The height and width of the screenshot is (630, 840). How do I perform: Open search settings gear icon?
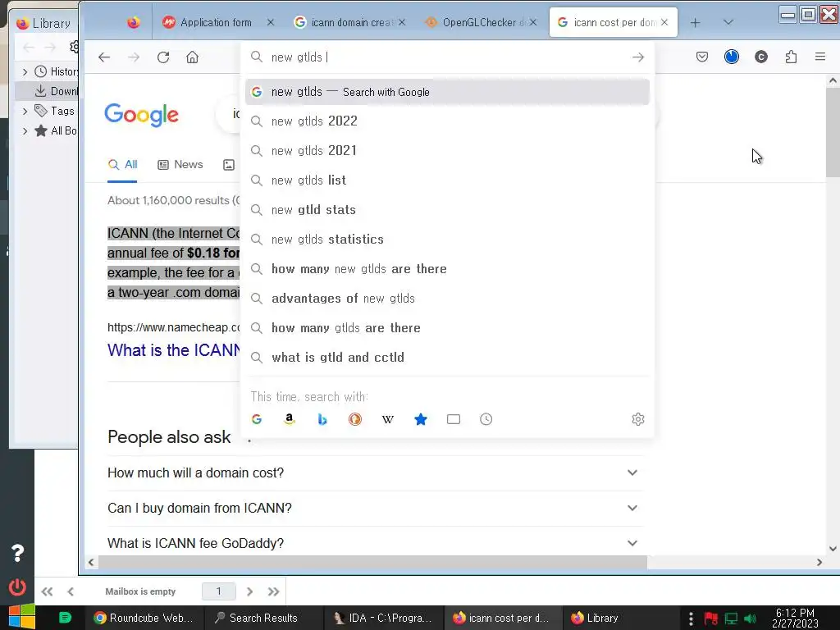[637, 419]
